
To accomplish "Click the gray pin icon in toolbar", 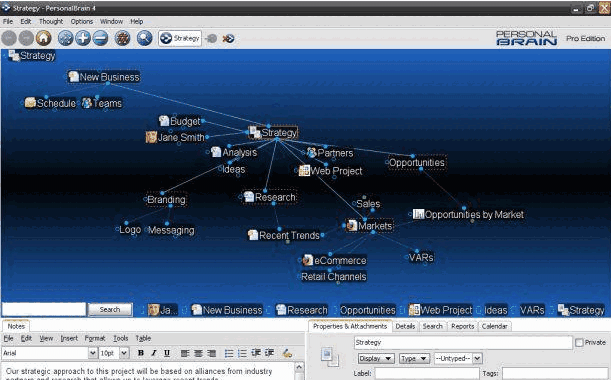I will point(211,39).
